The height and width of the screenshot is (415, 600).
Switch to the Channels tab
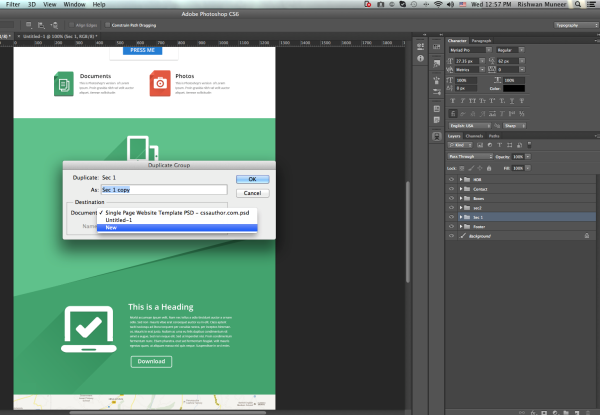(474, 136)
